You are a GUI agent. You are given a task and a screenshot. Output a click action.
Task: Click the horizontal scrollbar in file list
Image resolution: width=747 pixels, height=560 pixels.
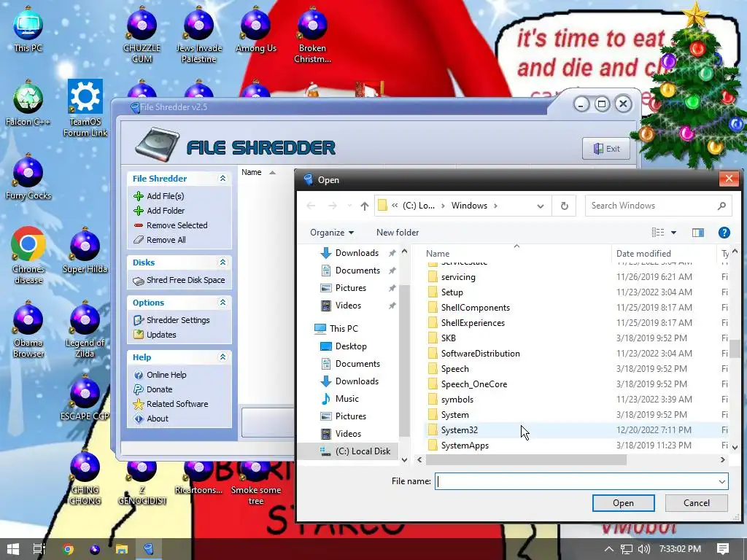[526, 459]
